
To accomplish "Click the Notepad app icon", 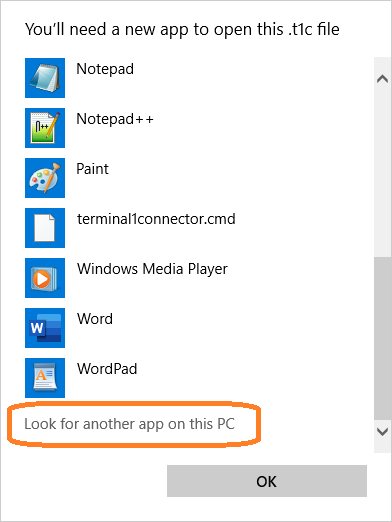I will tap(45, 78).
